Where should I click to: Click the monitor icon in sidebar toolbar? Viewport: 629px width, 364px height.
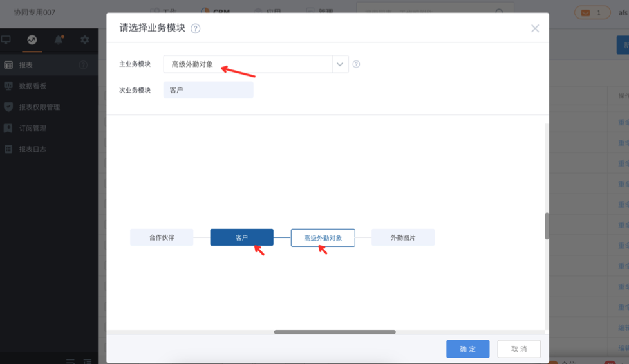pyautogui.click(x=6, y=40)
